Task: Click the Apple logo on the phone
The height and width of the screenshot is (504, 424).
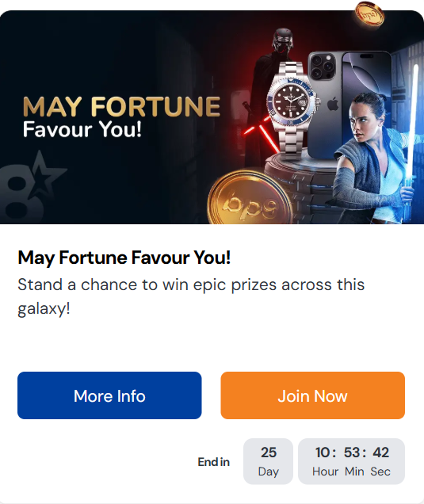Action: click(333, 105)
